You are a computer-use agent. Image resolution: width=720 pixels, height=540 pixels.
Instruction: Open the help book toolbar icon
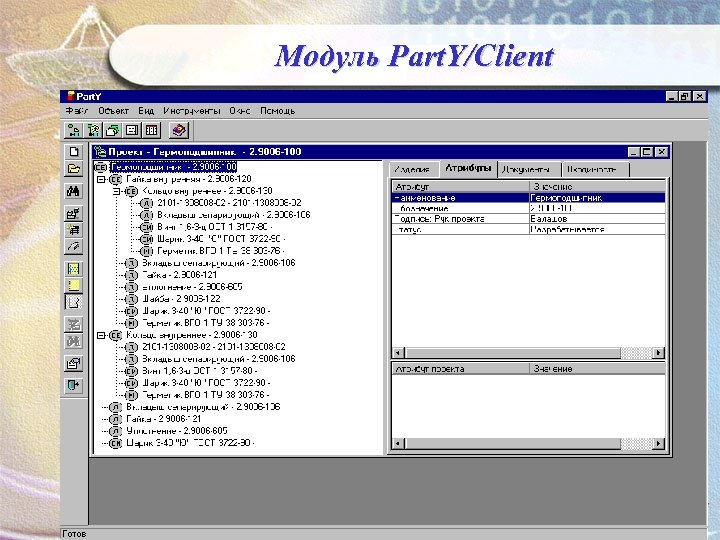(x=179, y=130)
